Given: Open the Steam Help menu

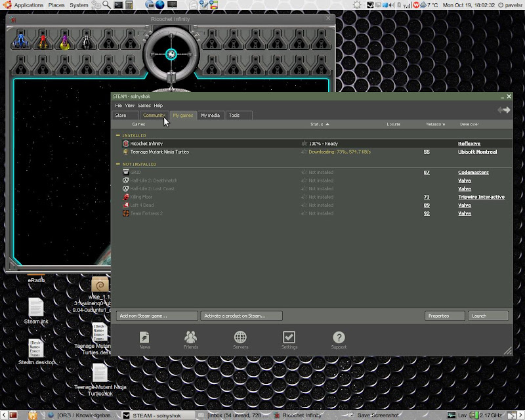Looking at the screenshot, I should (x=158, y=106).
